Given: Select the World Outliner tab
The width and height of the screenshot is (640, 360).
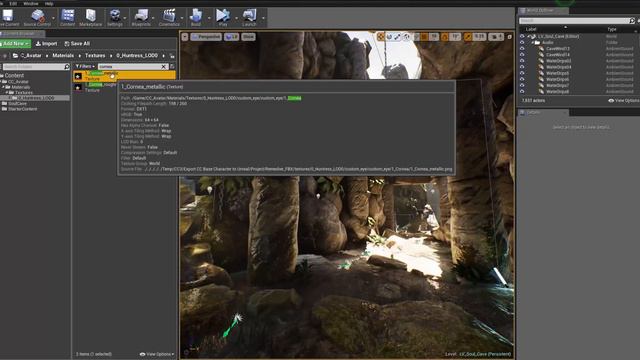Looking at the screenshot, I should click(x=542, y=11).
